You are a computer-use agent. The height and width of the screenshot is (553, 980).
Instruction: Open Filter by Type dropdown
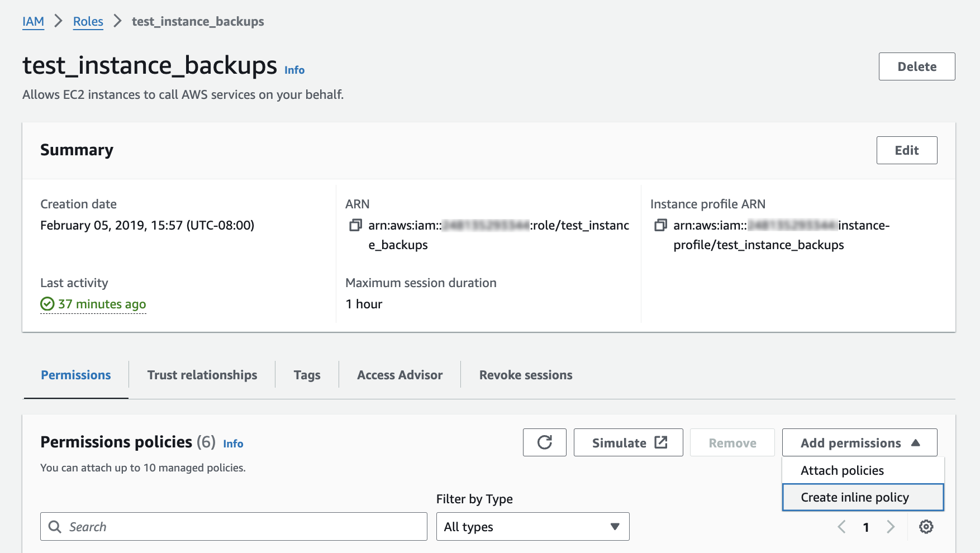pyautogui.click(x=532, y=527)
